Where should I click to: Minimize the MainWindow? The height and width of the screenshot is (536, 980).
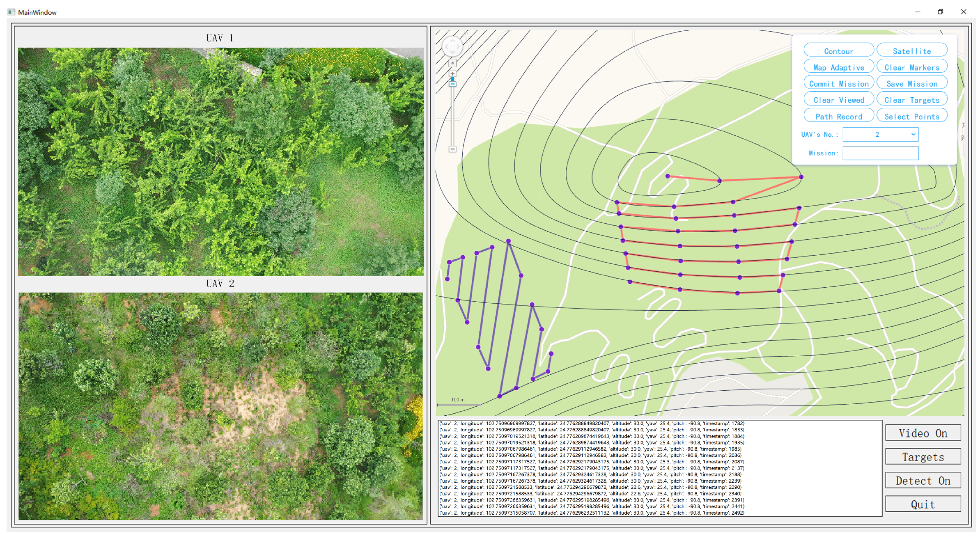[918, 12]
